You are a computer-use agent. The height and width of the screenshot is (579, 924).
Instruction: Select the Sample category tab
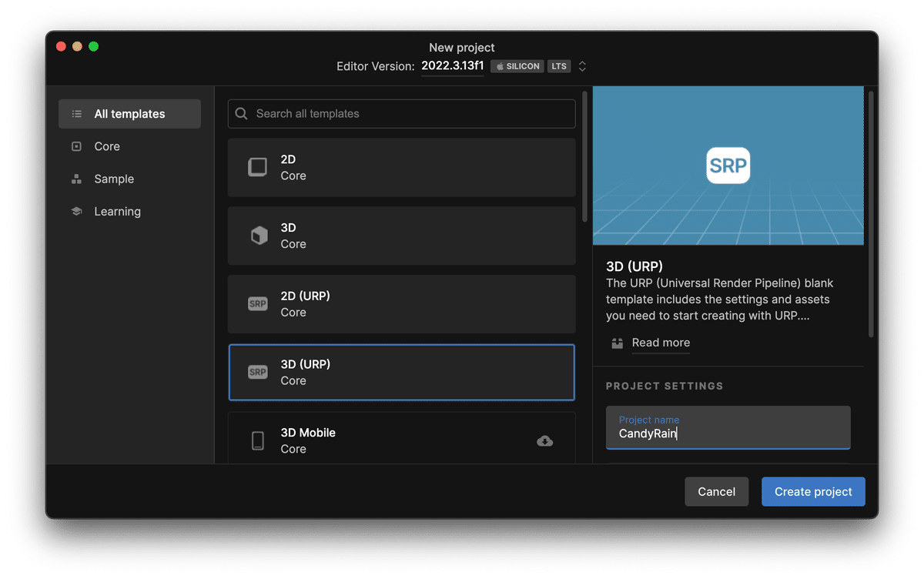tap(129, 179)
